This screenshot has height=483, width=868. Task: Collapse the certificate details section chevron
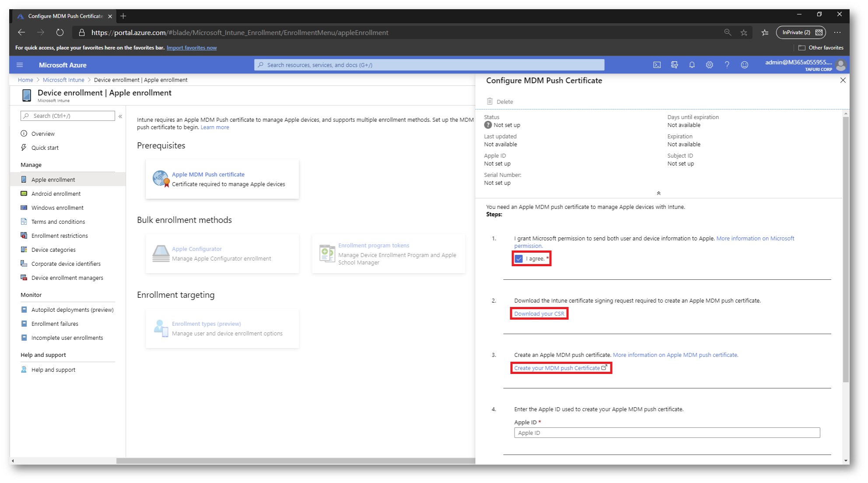[658, 193]
